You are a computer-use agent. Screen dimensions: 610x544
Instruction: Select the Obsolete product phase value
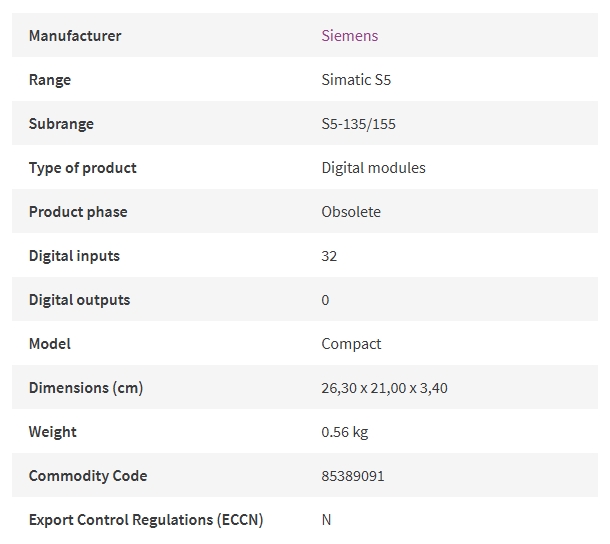[351, 212]
